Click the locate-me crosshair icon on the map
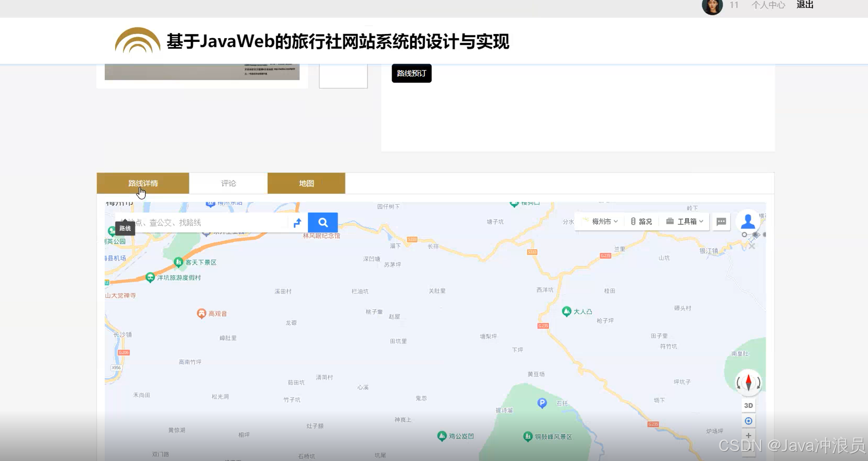The image size is (868, 461). 748,420
